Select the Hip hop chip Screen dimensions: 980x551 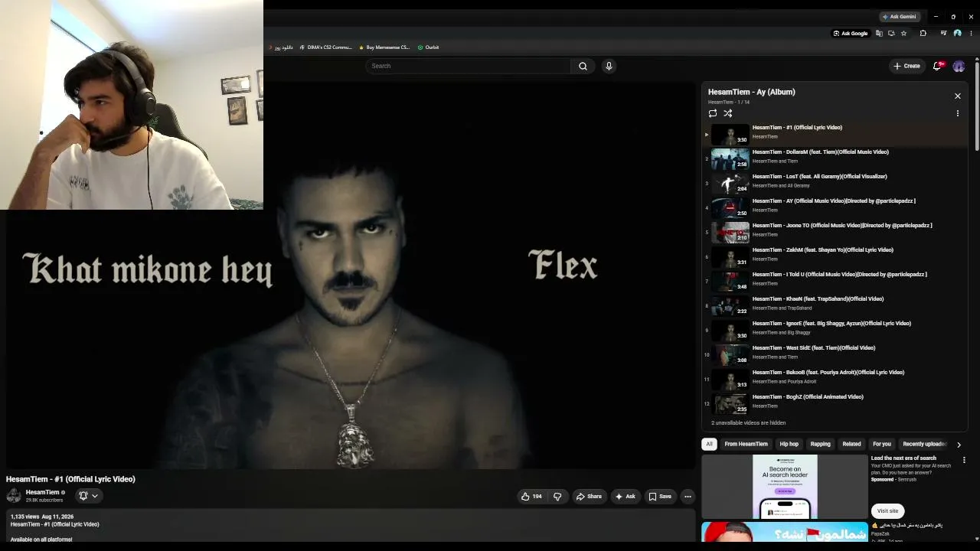[x=789, y=444]
